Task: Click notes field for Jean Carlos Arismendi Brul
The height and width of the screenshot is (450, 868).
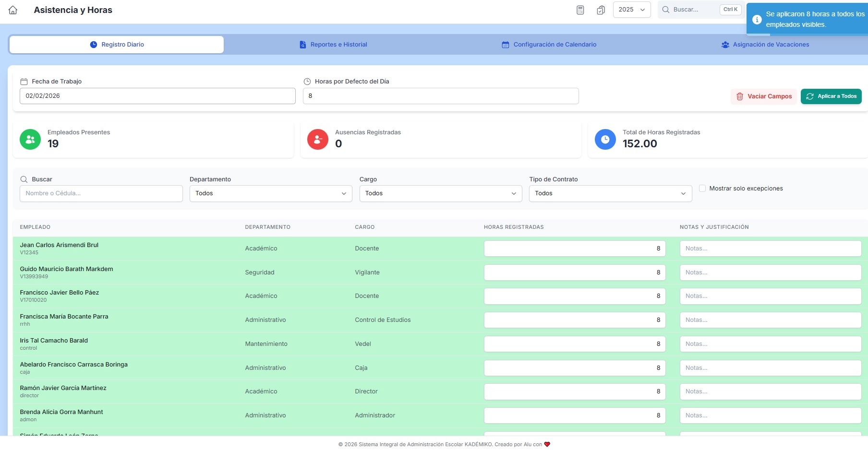Action: coord(771,249)
